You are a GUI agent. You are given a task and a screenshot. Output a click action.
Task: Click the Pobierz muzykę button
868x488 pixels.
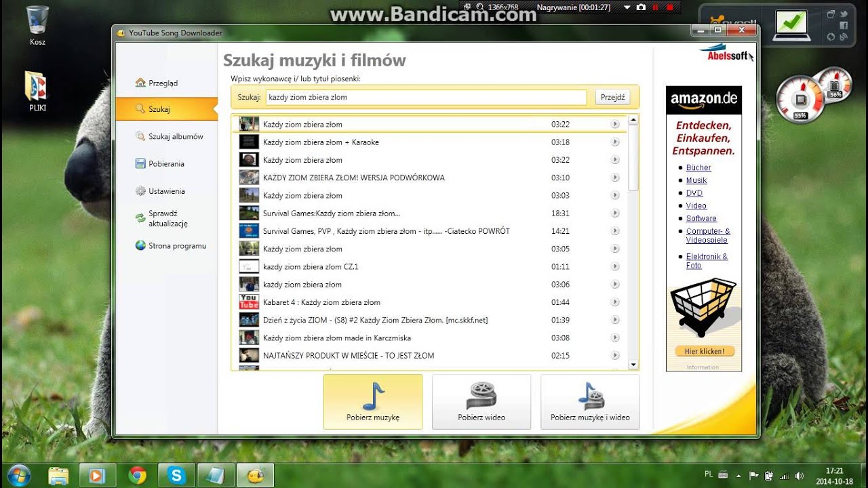(x=373, y=402)
